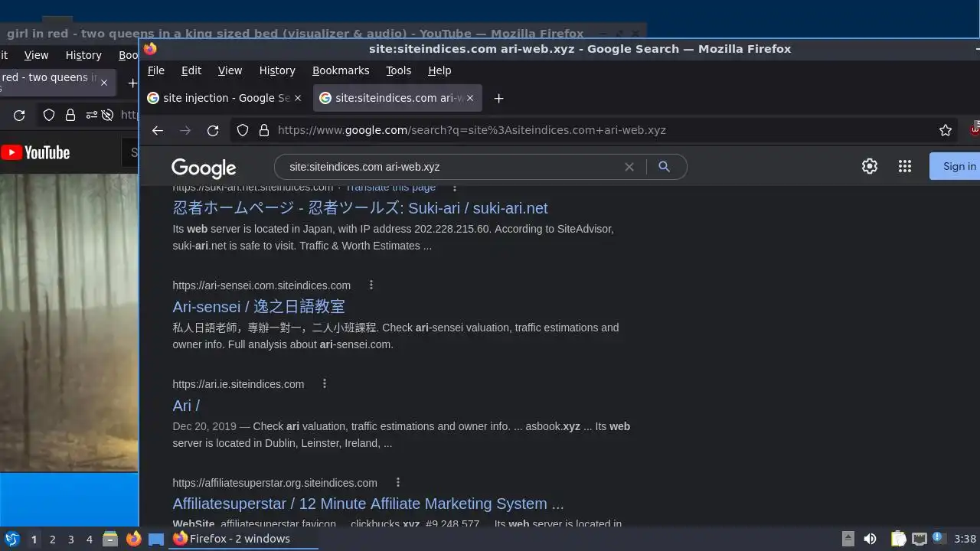Switch to workspace 3 on the taskbar
This screenshot has height=551, width=980.
[x=70, y=539]
